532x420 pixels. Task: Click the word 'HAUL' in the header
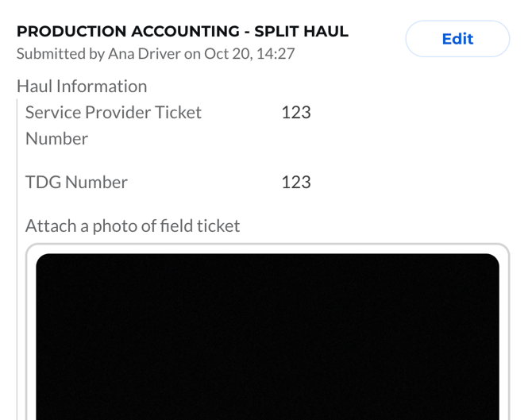[x=326, y=33]
